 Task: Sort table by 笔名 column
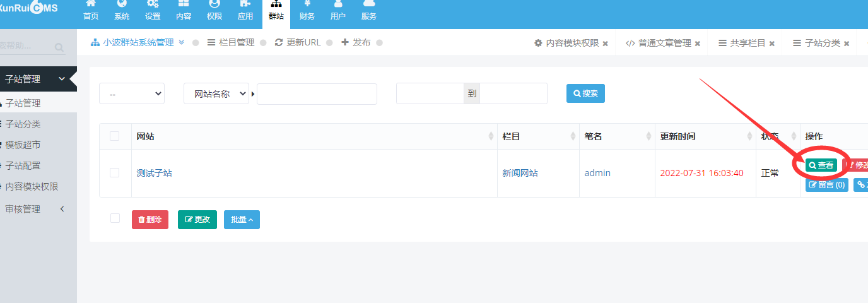[x=617, y=136]
